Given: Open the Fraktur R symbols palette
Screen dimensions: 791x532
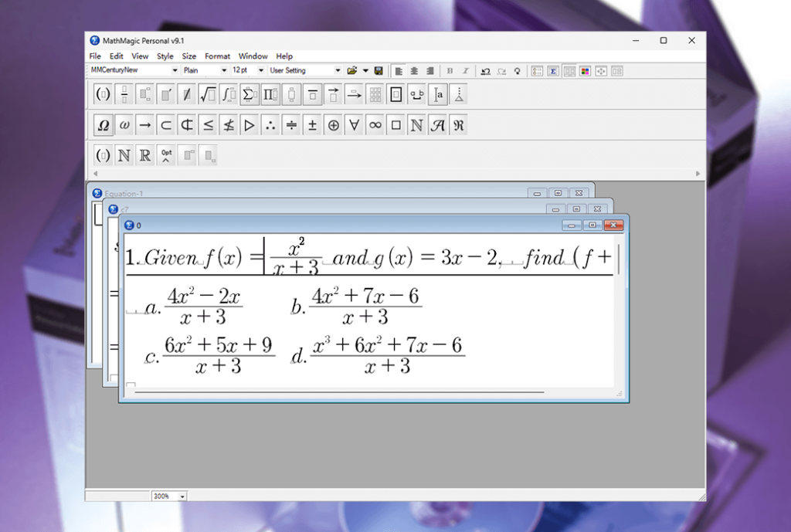Looking at the screenshot, I should pos(459,125).
